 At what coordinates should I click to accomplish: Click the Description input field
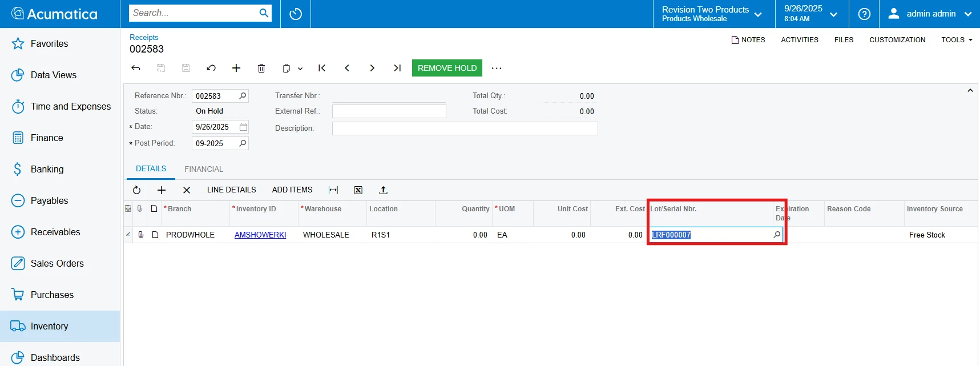465,128
